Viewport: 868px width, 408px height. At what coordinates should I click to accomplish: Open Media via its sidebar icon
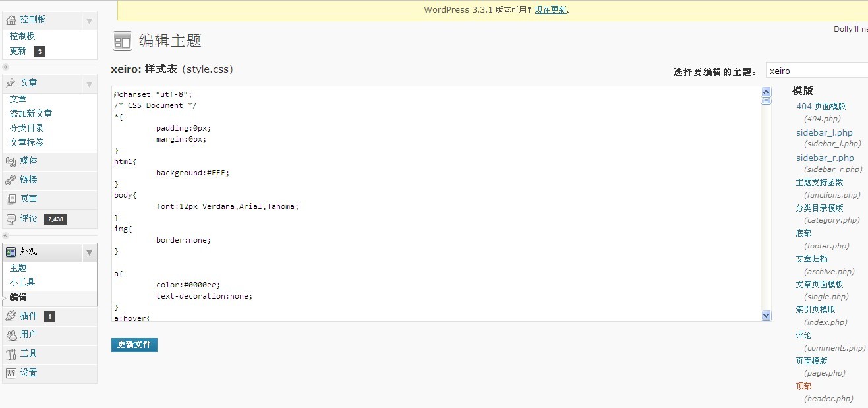pos(11,161)
